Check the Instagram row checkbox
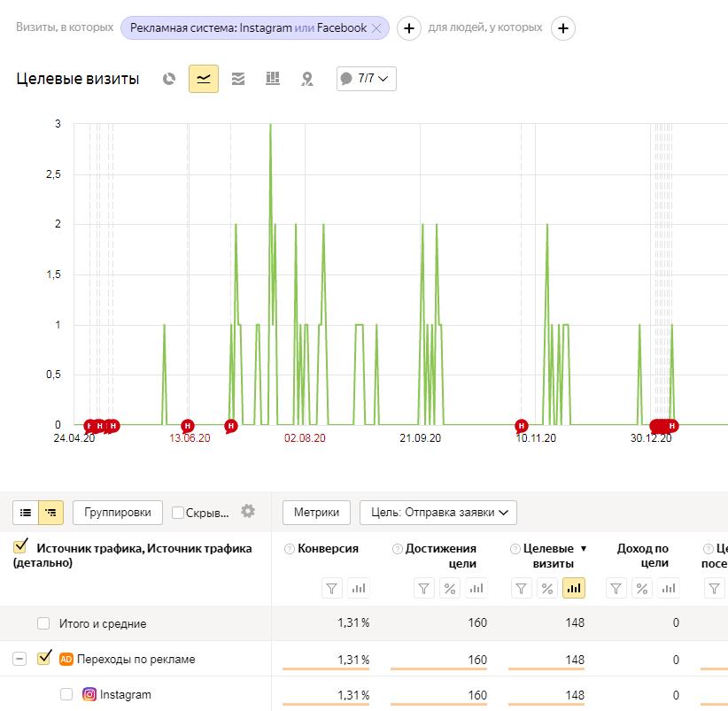Image resolution: width=728 pixels, height=711 pixels. 66,694
